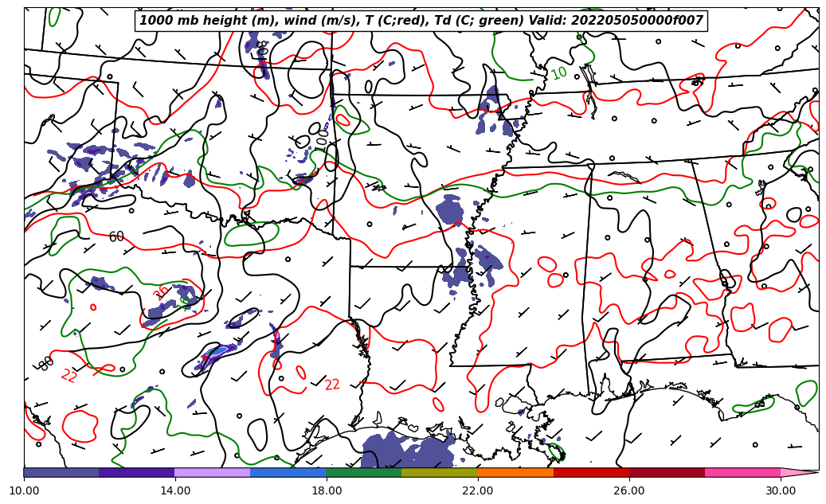This screenshot has width=826, height=504.
Task: Select the 26.00 colorbar tick label
Action: [629, 490]
